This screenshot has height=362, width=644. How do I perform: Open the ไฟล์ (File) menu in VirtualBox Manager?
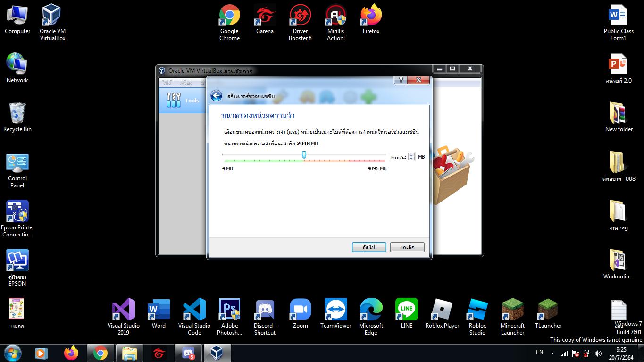(x=167, y=83)
